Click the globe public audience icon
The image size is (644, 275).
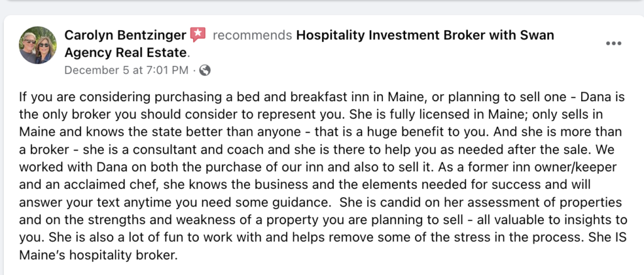pyautogui.click(x=204, y=70)
